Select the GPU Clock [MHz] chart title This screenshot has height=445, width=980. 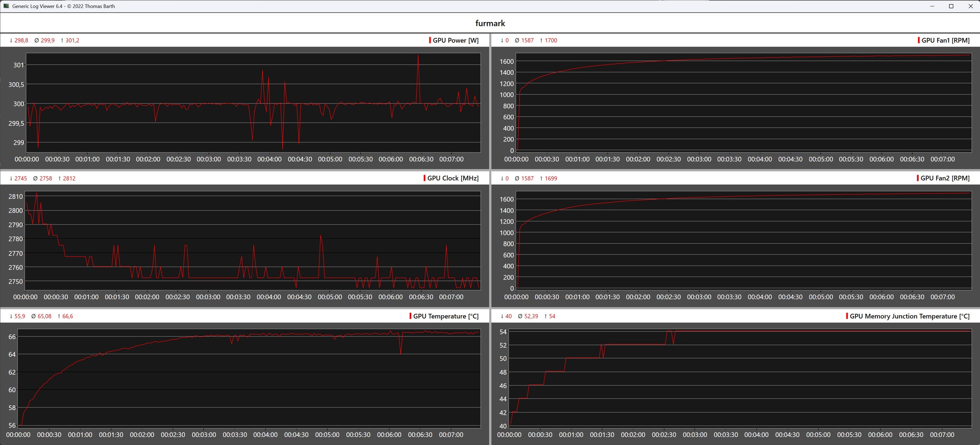click(453, 178)
